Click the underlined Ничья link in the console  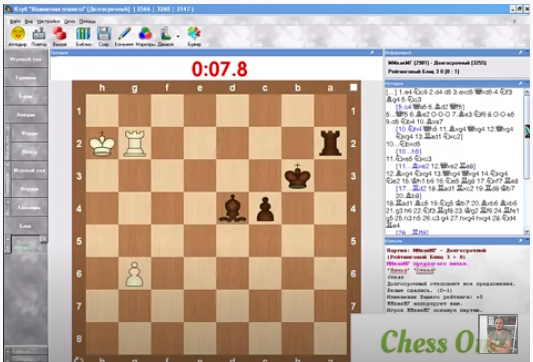[398, 271]
